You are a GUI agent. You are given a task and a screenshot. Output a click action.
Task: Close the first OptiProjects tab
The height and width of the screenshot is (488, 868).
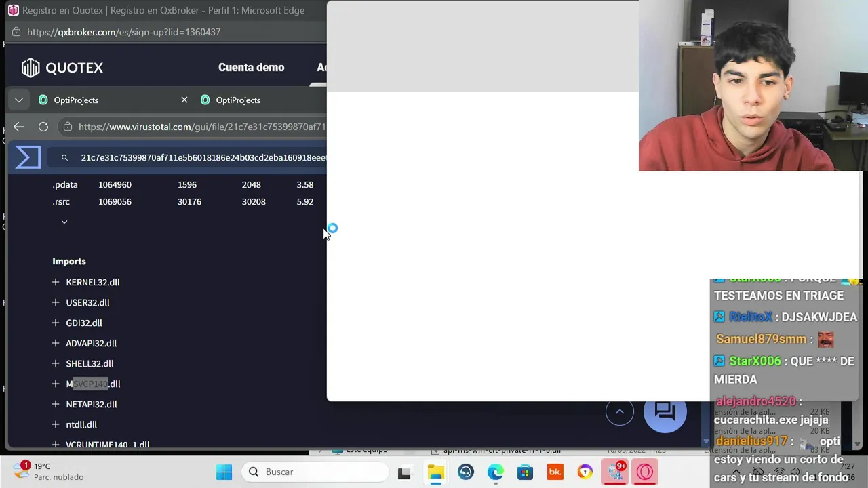pyautogui.click(x=184, y=100)
